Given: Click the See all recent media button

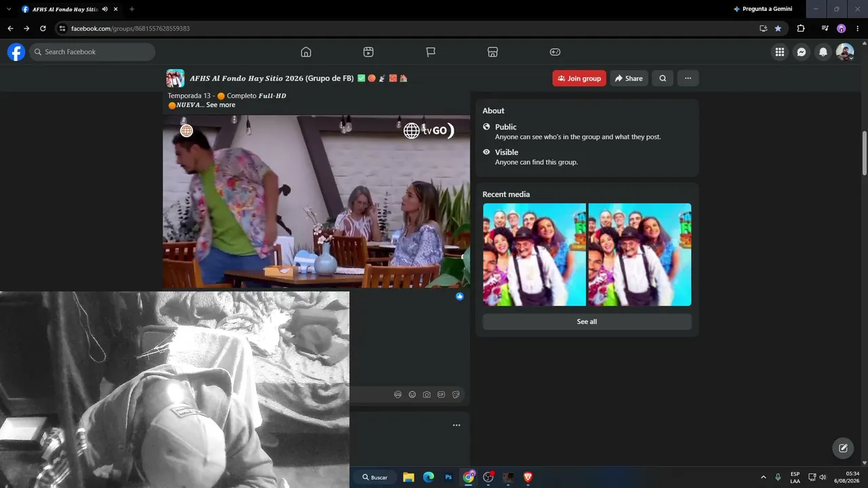Looking at the screenshot, I should (587, 322).
